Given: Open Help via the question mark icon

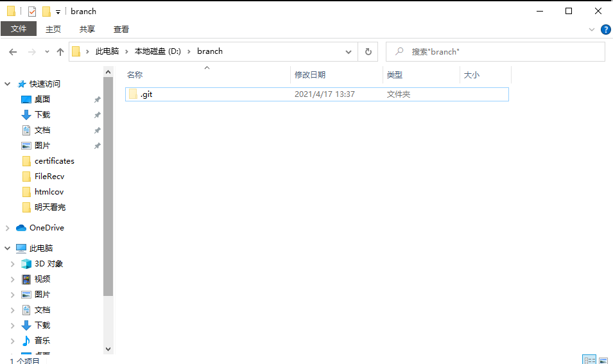Looking at the screenshot, I should click(605, 30).
